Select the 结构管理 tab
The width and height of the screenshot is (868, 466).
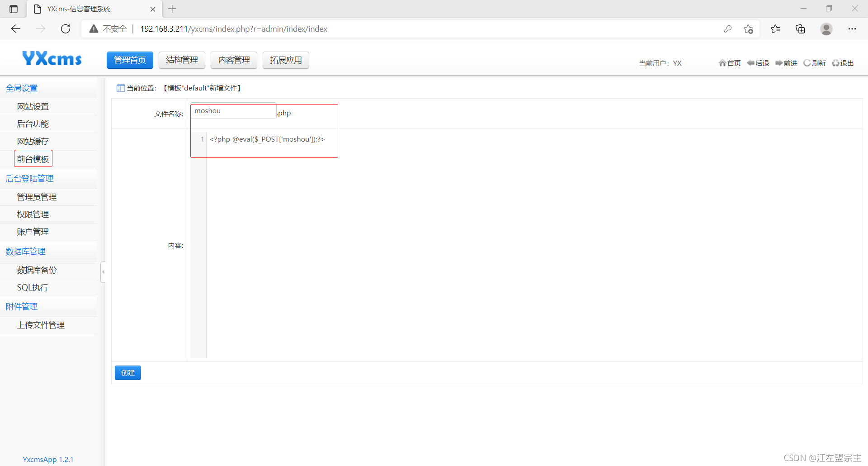point(182,60)
